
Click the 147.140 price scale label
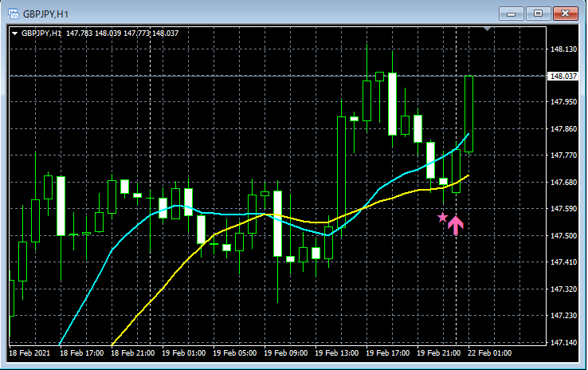click(563, 343)
